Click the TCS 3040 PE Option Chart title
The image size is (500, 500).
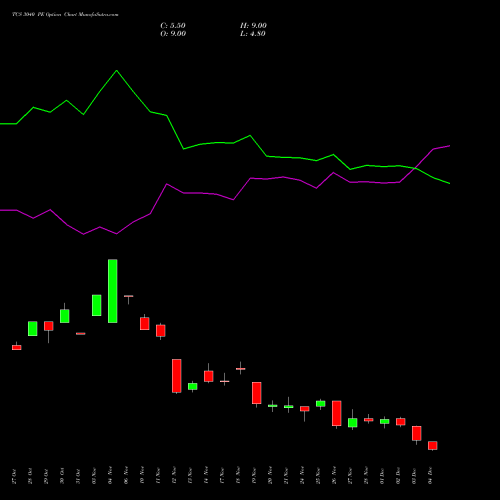tap(65, 15)
